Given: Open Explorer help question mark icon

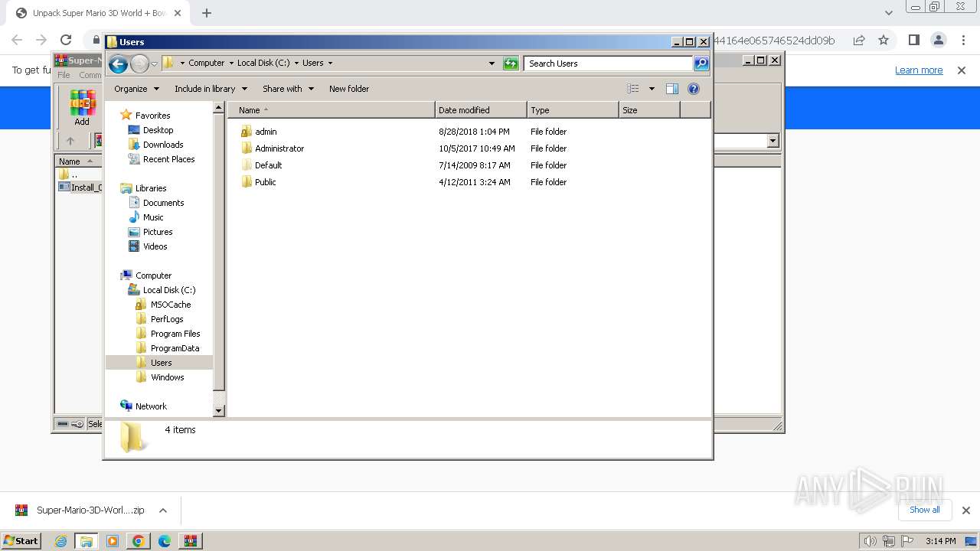Looking at the screenshot, I should [x=694, y=89].
